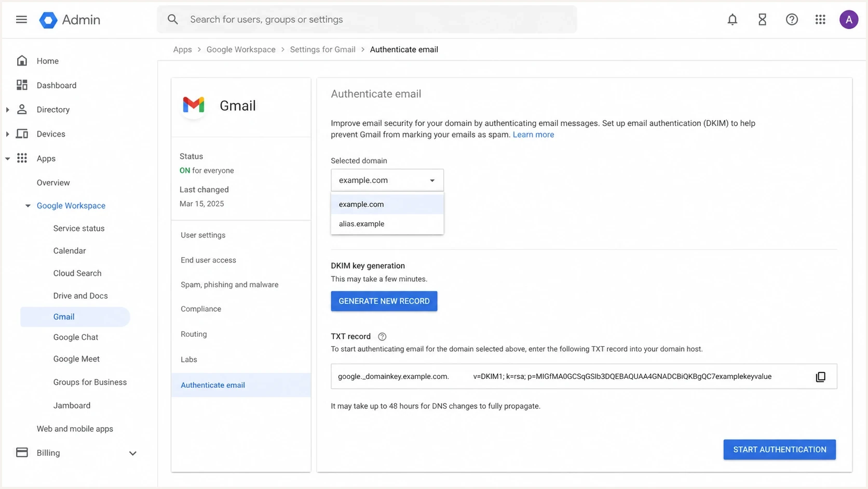
Task: Click the Directory person icon
Action: 22,109
